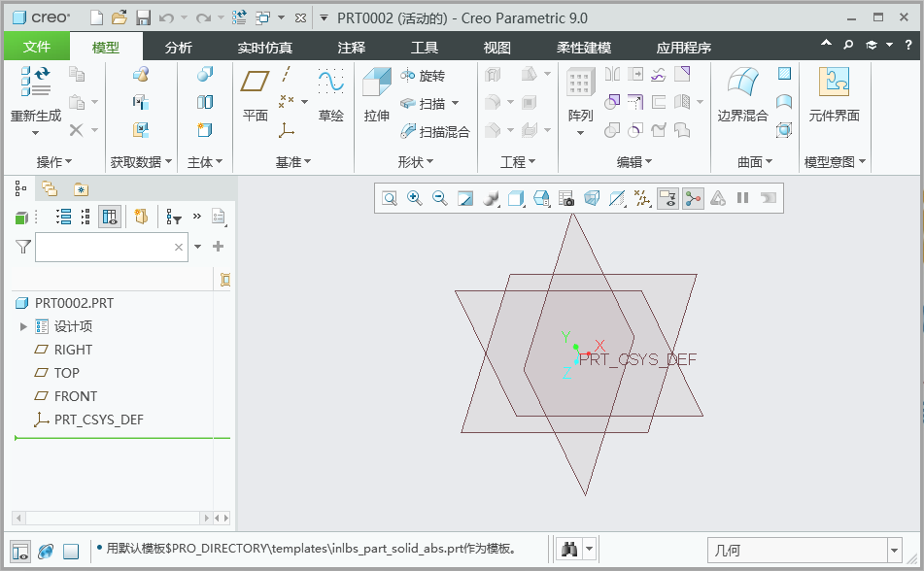Collapse all model tree nodes icon
The image size is (924, 571).
point(86,217)
